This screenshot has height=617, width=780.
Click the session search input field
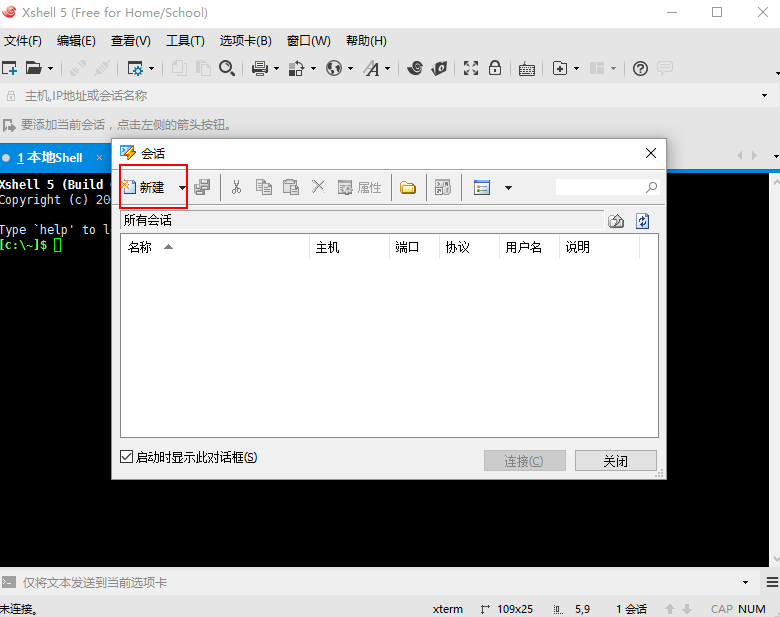[x=600, y=187]
